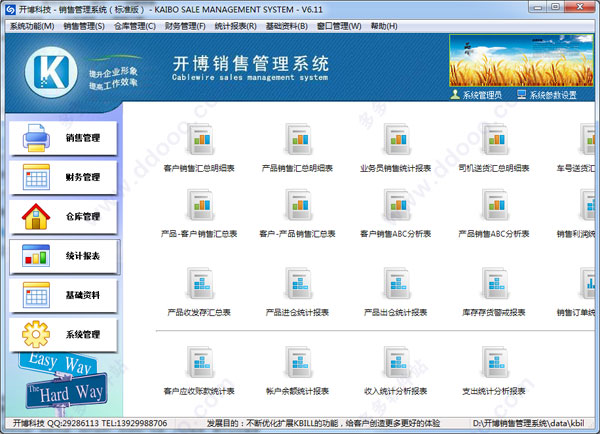Open the 仓库管理(C) menu

pos(135,26)
